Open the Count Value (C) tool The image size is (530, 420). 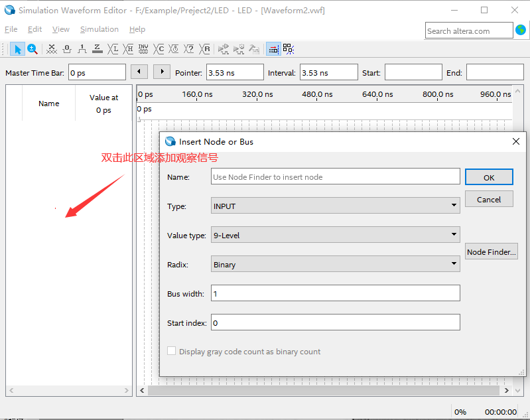159,49
